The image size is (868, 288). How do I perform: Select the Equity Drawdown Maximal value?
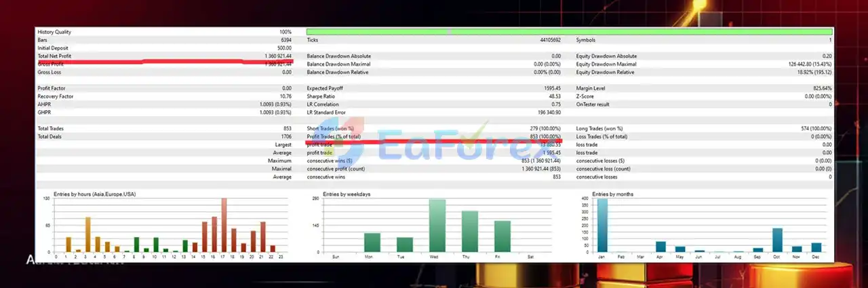tap(810, 64)
